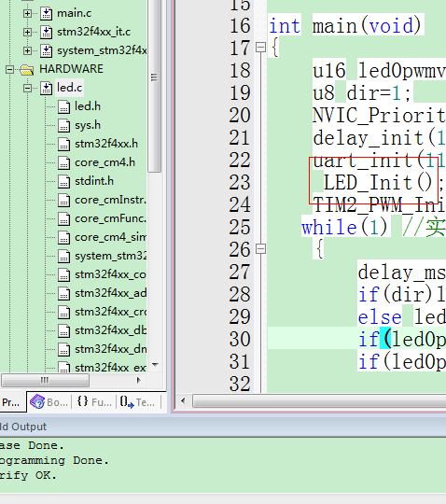The image size is (446, 504).
Task: Click the 'else' keyword on line 29
Action: (380, 317)
